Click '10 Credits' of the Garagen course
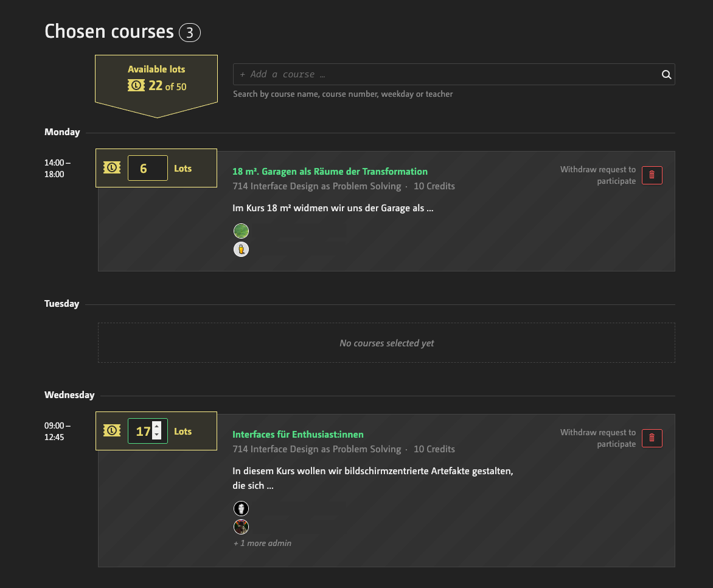Screen dimensions: 713x588 pos(434,186)
